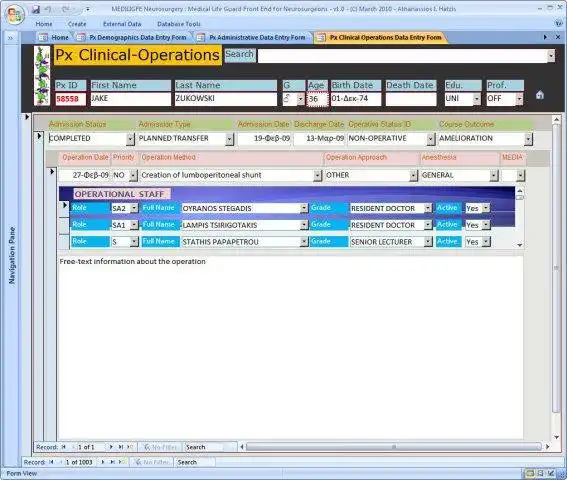Open Operation Approach dropdown showing OTHER
Viewport: 567px width, 480px height.
(x=413, y=175)
